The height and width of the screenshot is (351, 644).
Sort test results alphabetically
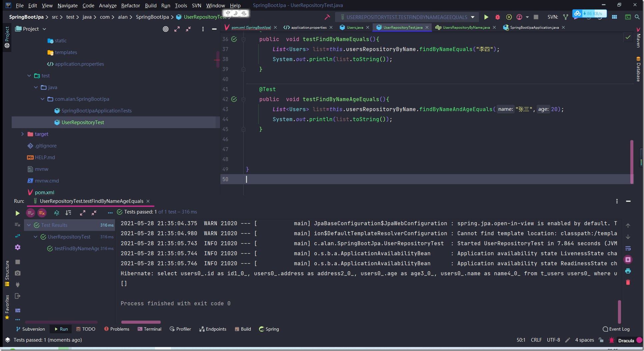point(57,213)
